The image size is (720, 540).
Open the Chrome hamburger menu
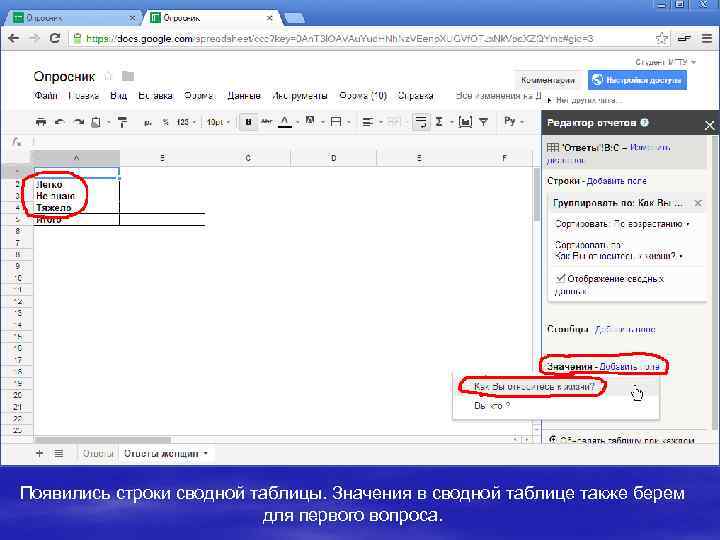(707, 39)
